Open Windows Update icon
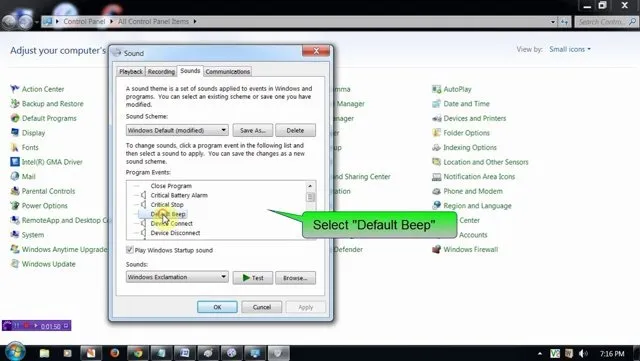 (15, 264)
